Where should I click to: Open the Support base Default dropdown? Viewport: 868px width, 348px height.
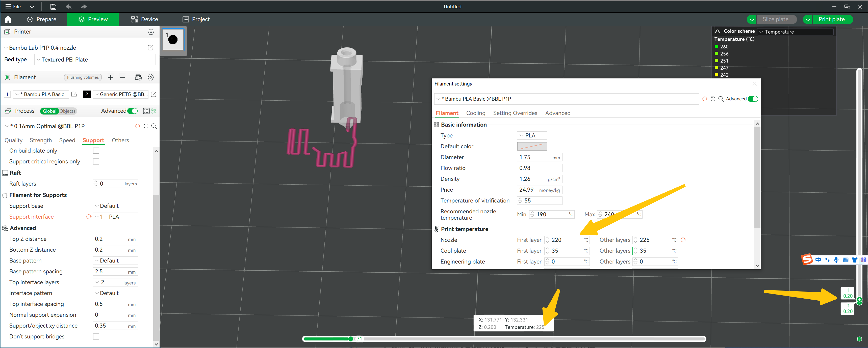coord(115,206)
